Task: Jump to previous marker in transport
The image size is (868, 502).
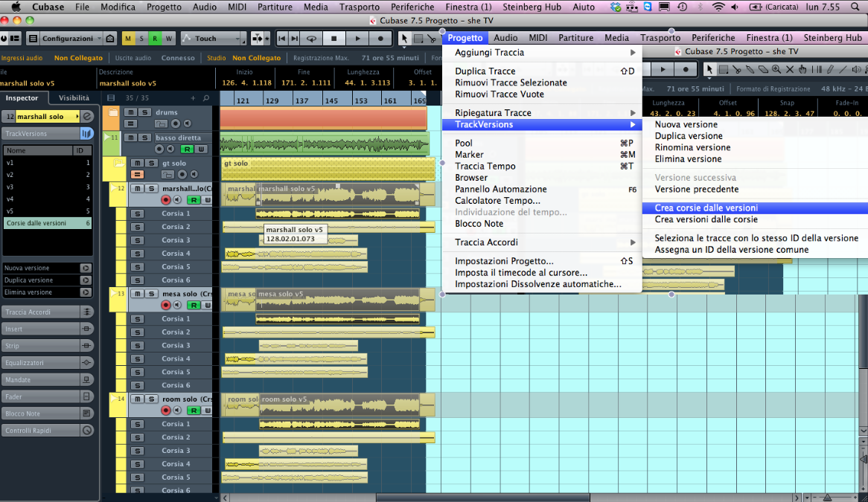Action: pos(282,38)
